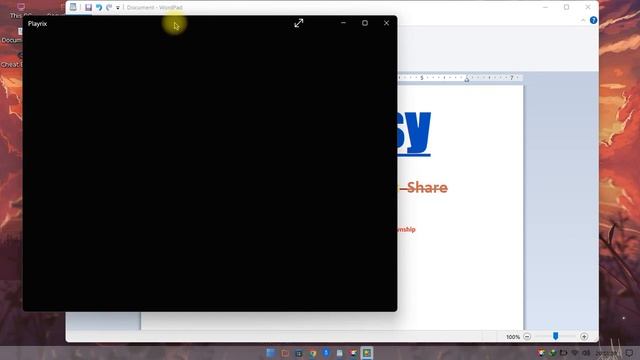Open the notification center icon
Screen dimensions: 640x360
click(x=629, y=353)
